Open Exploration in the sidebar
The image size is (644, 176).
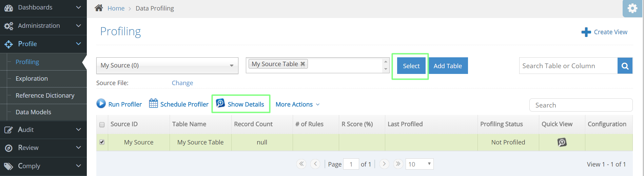[32, 79]
